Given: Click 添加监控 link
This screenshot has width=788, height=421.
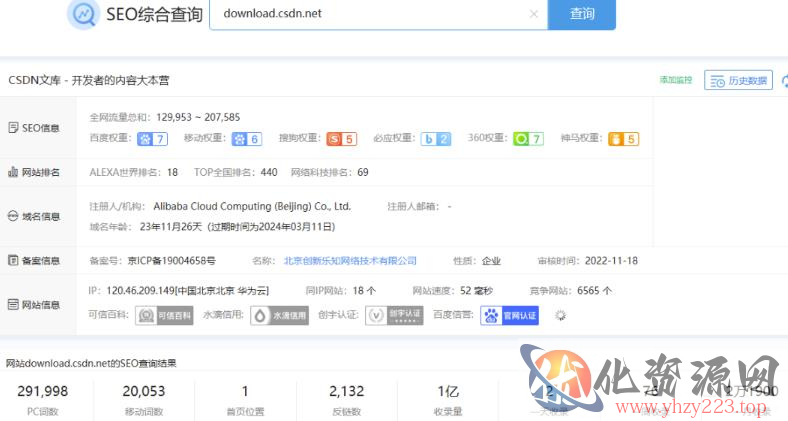Looking at the screenshot, I should coord(676,80).
